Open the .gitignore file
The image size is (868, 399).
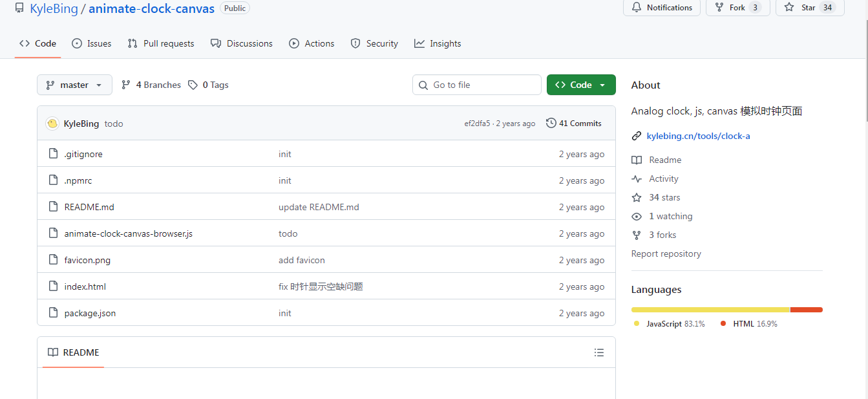(x=83, y=154)
